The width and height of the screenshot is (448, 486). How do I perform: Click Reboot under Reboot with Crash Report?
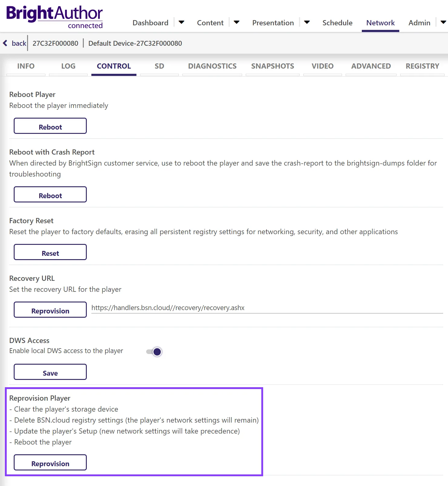click(x=50, y=195)
